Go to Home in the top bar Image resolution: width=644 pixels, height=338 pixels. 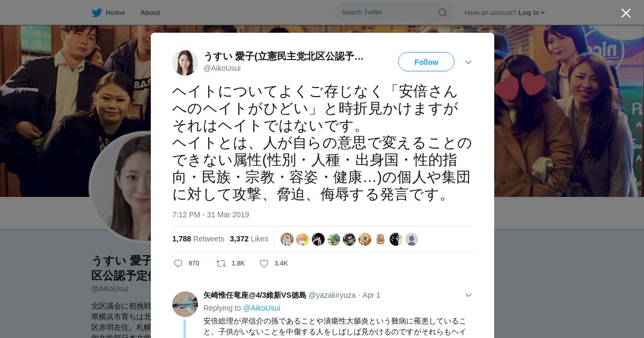[x=115, y=13]
